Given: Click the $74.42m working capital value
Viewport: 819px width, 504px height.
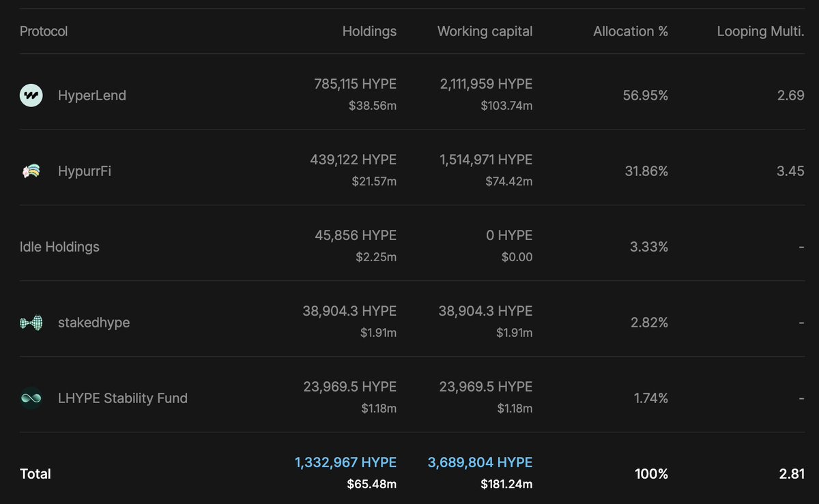Looking at the screenshot, I should click(x=509, y=181).
